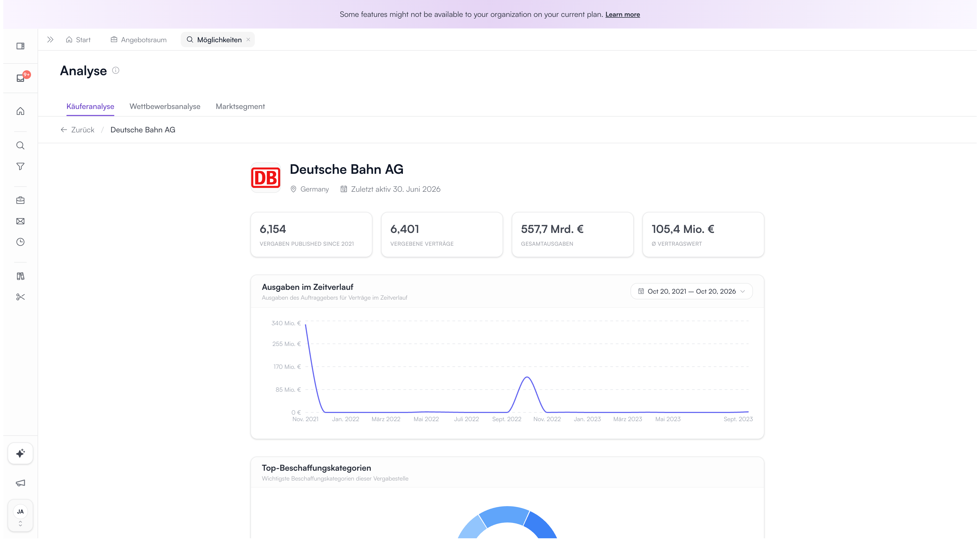This screenshot has height=547, width=980.
Task: Select the Möglichkeiten tab
Action: point(218,39)
